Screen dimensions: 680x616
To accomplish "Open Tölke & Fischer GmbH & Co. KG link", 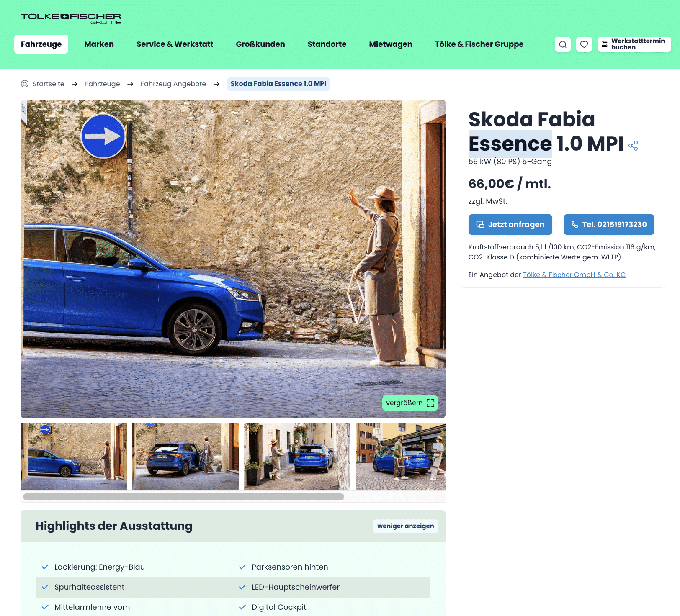I will (x=574, y=275).
